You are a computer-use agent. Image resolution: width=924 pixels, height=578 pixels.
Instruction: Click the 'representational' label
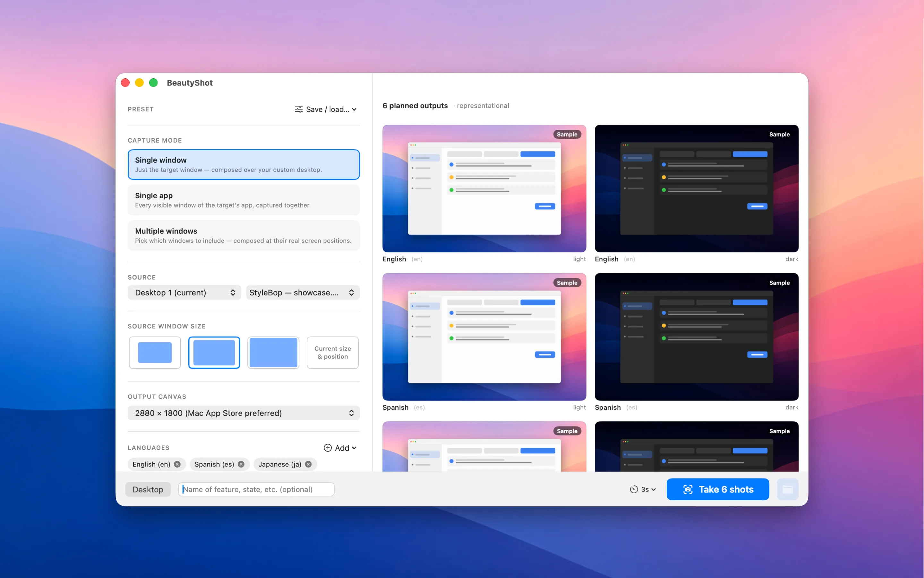[483, 106]
